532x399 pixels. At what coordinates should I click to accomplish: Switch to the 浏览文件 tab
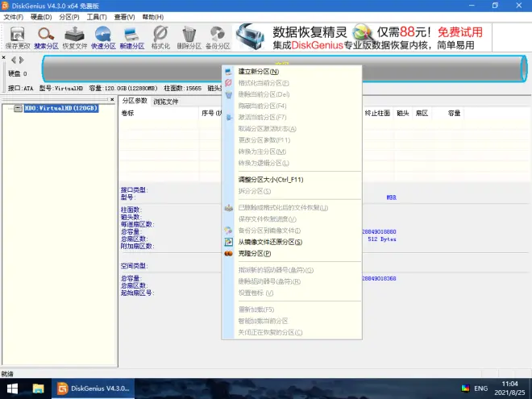tap(165, 101)
